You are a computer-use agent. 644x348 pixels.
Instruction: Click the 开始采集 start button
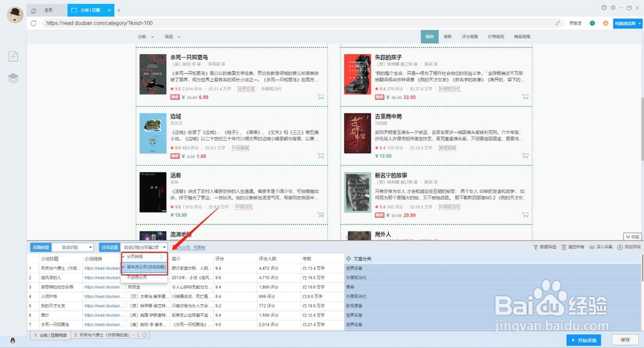583,340
